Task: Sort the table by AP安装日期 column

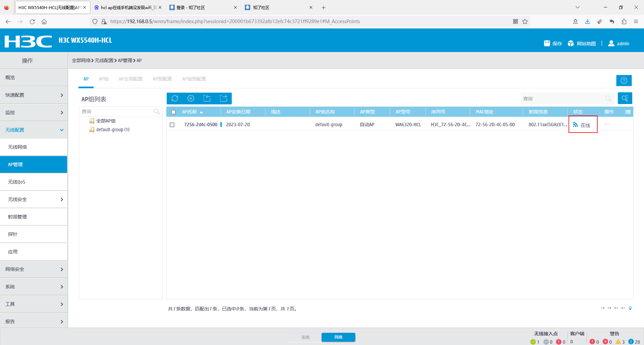Action: click(x=238, y=112)
